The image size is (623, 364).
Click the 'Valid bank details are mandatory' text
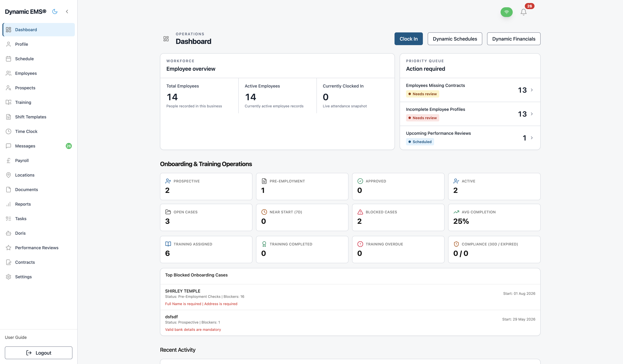[193, 330]
